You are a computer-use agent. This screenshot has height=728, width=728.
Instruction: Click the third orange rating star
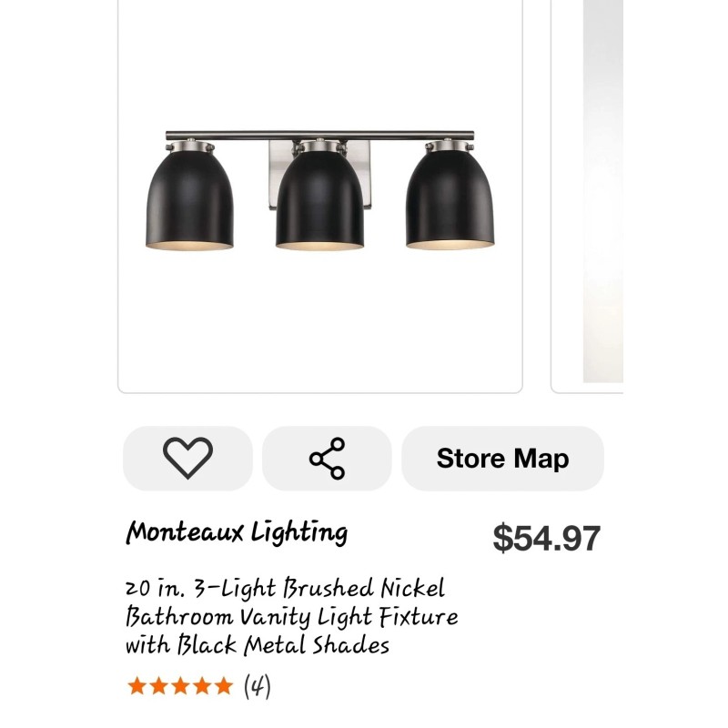tap(180, 685)
